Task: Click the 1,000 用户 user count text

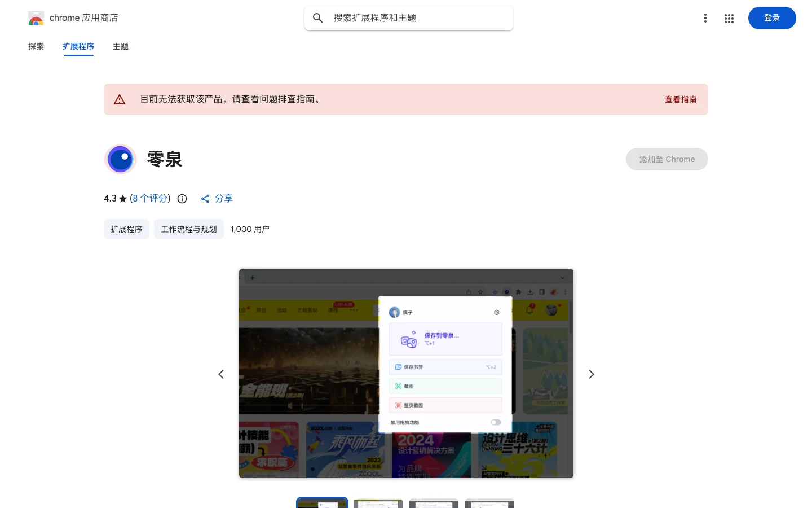Action: click(x=250, y=229)
